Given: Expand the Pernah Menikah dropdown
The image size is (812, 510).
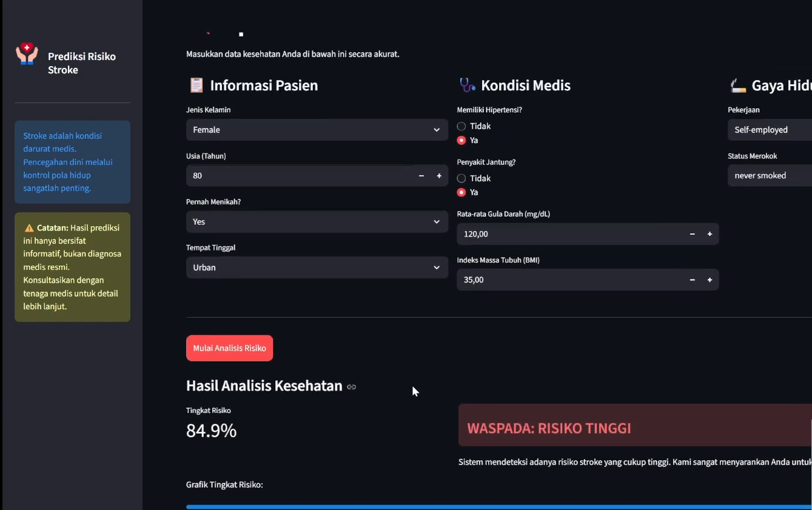Looking at the screenshot, I should (317, 222).
